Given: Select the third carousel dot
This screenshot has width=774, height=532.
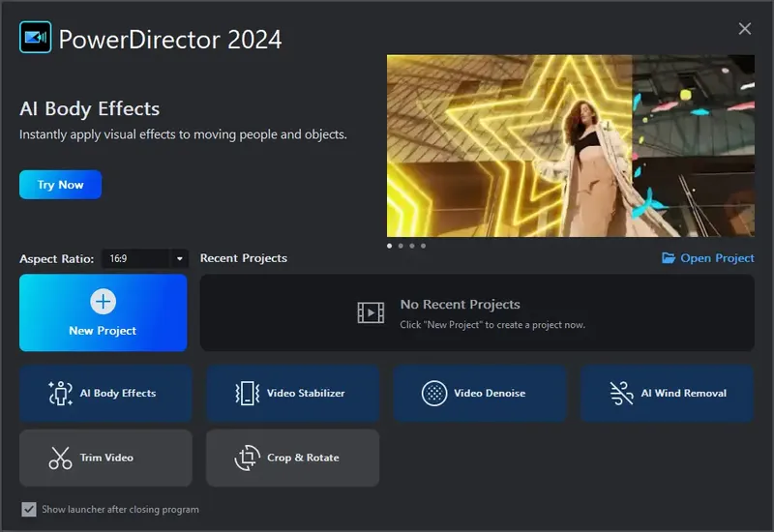Looking at the screenshot, I should 412,246.
